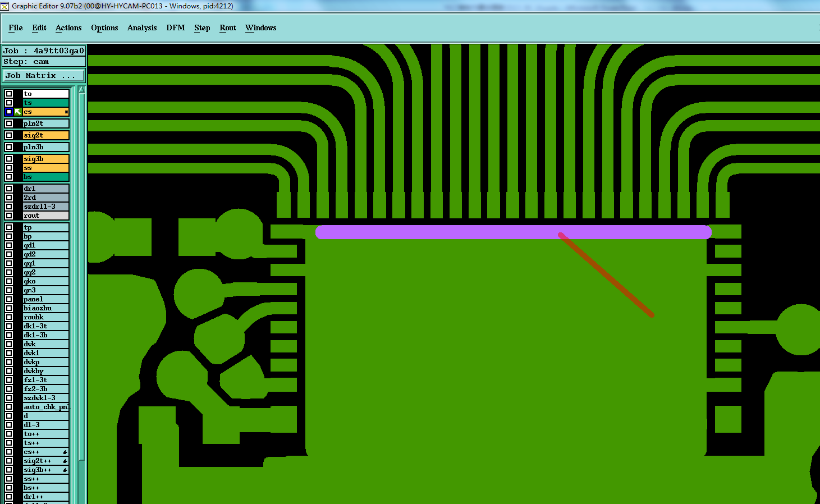Select the auto_chk_pnl layer name
The image size is (820, 504).
coord(45,407)
